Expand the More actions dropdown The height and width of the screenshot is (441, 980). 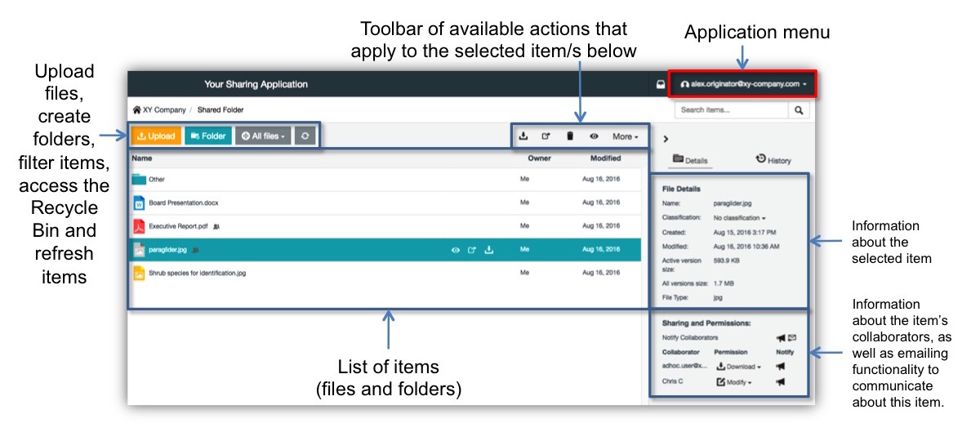(625, 136)
